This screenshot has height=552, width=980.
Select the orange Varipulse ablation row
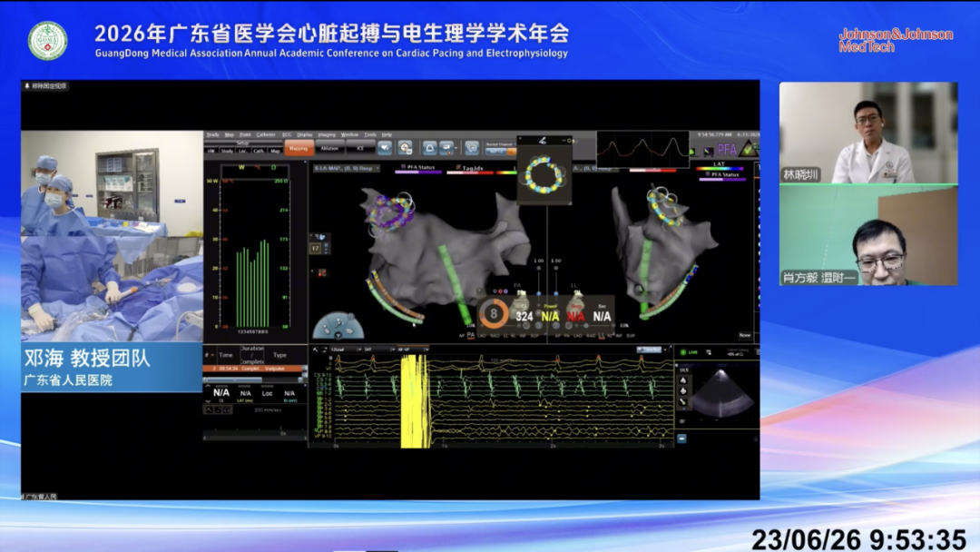253,369
